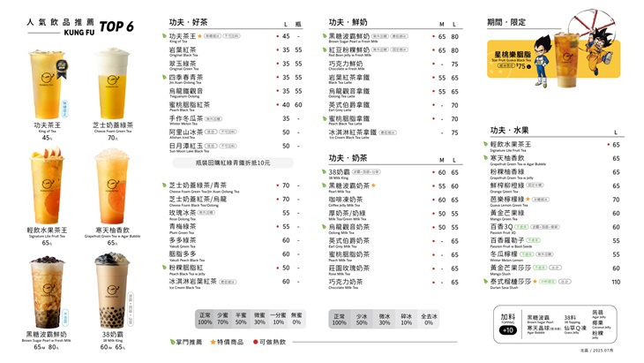Viewport: 644px width, 363px height.
Task: Select the 正常 100% sugar level
Action: (x=205, y=319)
